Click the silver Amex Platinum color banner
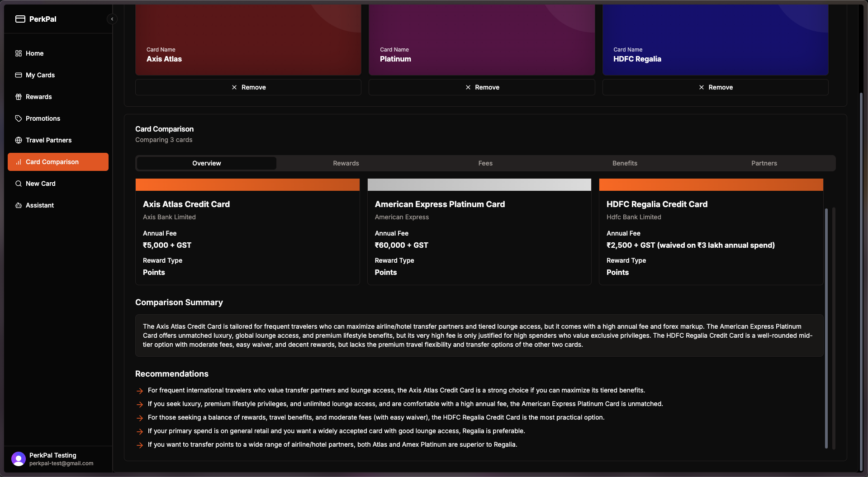The image size is (868, 477). (479, 184)
